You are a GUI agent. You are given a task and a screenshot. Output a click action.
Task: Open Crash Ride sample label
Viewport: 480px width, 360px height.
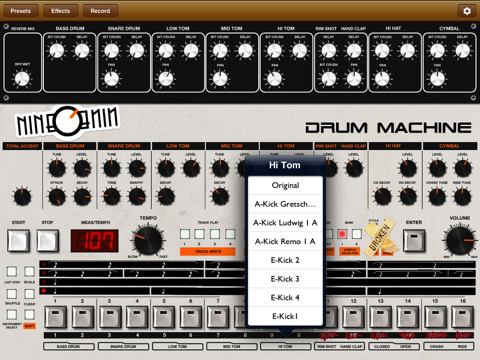tap(449, 346)
